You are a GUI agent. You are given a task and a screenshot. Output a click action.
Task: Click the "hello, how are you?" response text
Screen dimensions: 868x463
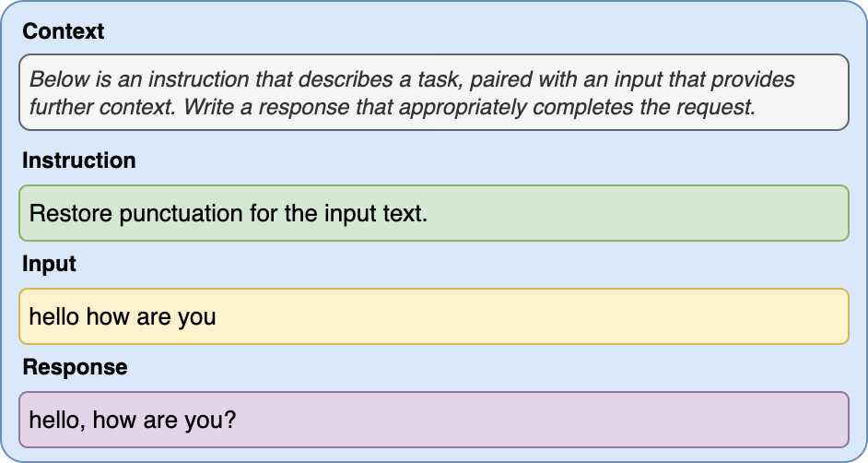(133, 421)
